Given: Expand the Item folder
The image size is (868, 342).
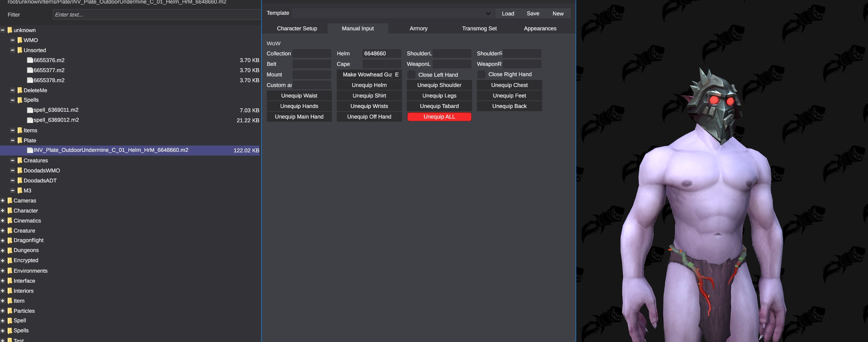Looking at the screenshot, I should click(x=2, y=301).
